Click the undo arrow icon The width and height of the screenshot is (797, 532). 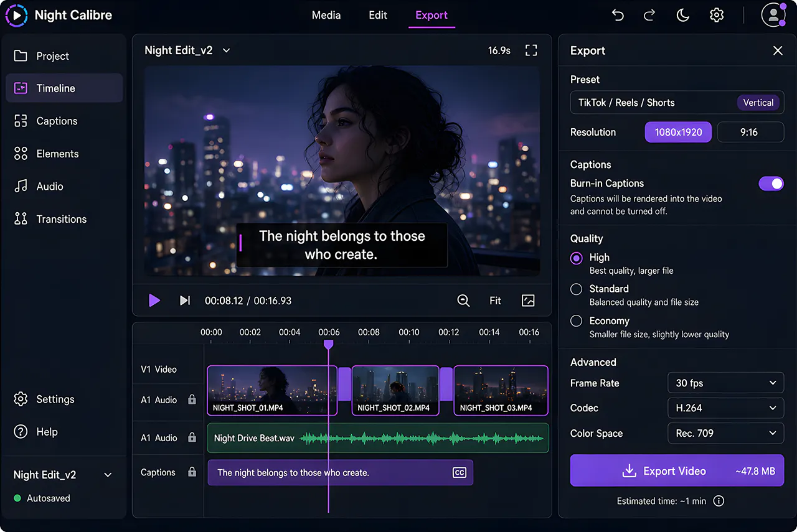pyautogui.click(x=618, y=15)
